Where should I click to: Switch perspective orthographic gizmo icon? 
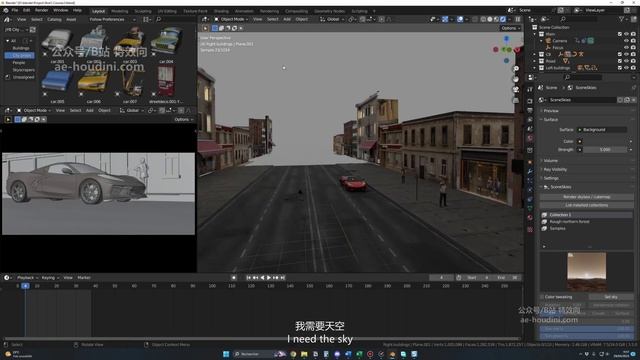pos(516,100)
